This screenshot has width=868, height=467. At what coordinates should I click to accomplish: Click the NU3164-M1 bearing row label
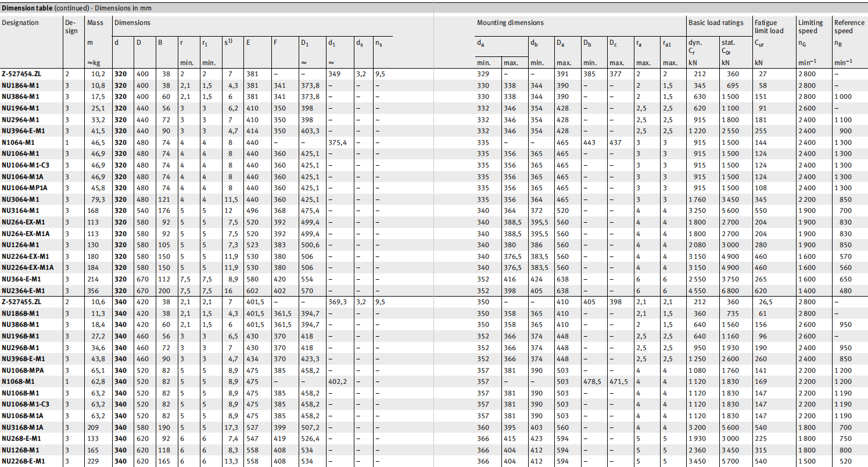(x=20, y=211)
